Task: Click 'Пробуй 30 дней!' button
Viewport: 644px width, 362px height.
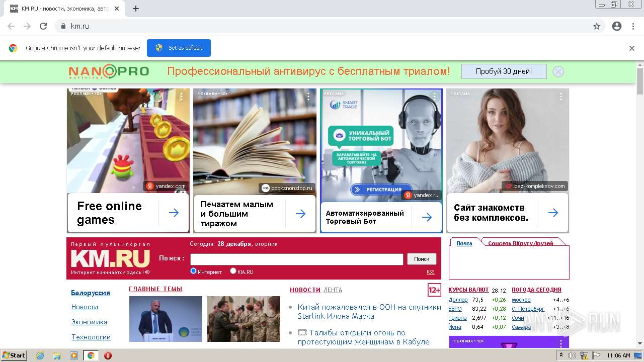Action: pyautogui.click(x=504, y=71)
